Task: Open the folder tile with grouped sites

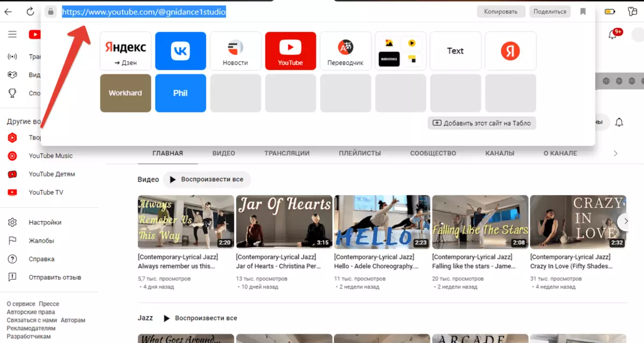Action: pyautogui.click(x=400, y=51)
